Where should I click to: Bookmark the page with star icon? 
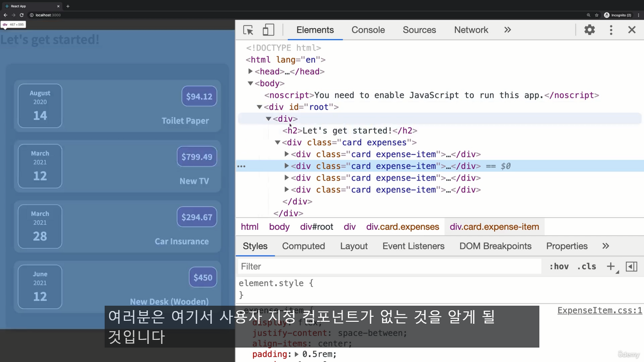(x=597, y=15)
